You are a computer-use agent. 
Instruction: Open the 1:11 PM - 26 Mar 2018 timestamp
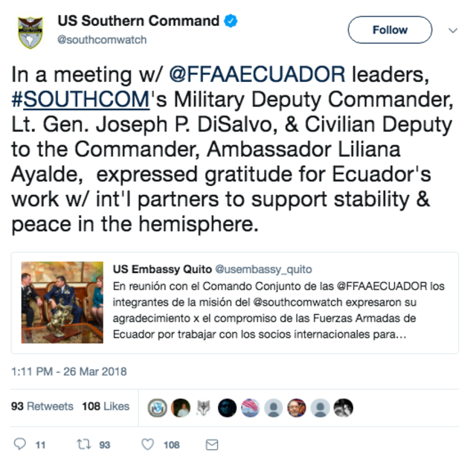tap(69, 371)
